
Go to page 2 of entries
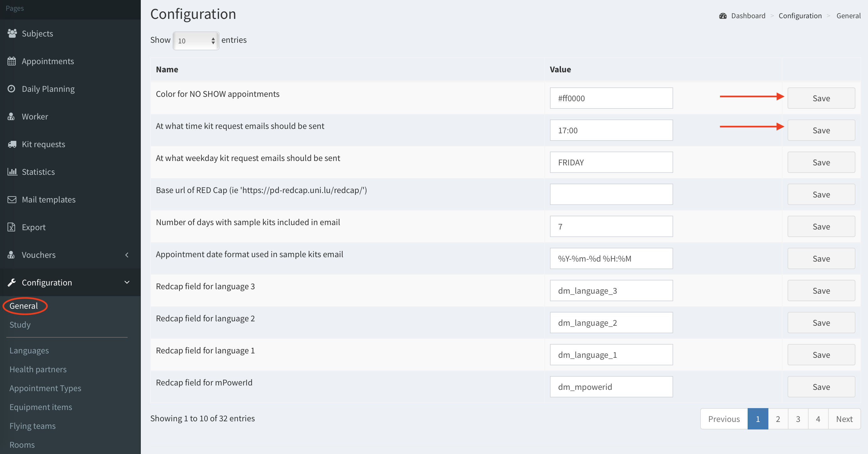778,419
